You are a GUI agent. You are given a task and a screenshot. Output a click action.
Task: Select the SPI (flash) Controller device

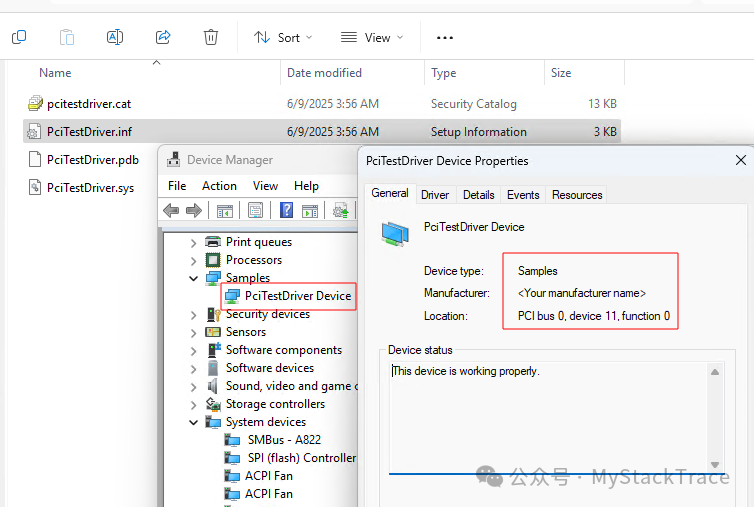click(x=302, y=458)
